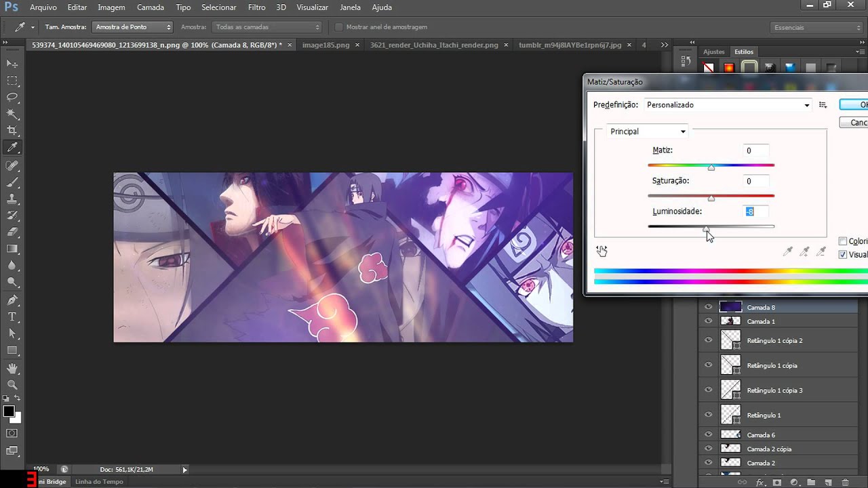Open the layer style fx menu

760,483
